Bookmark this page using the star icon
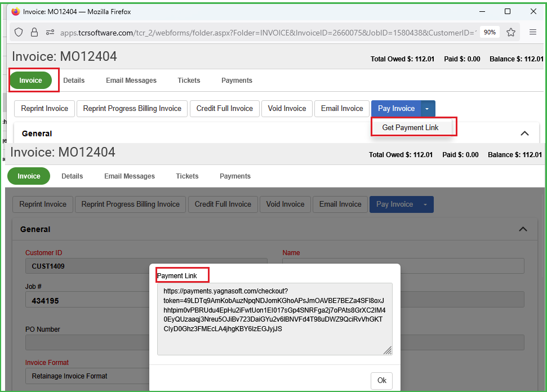 click(511, 32)
